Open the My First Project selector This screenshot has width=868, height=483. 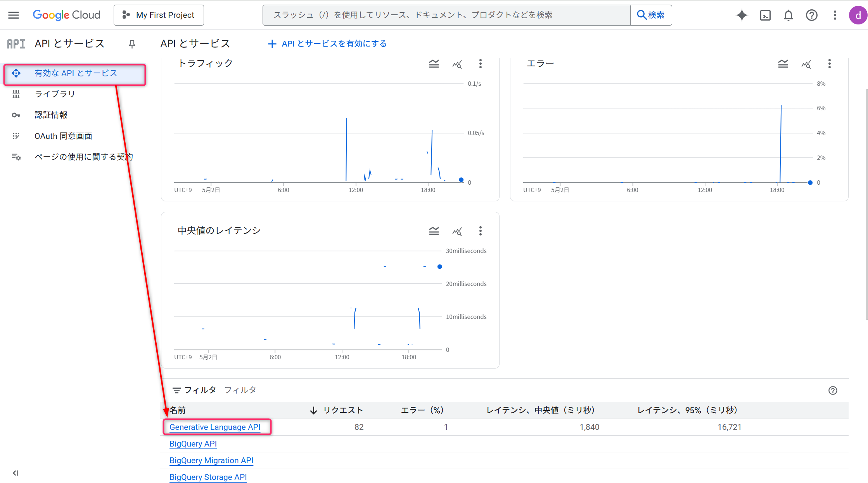click(159, 15)
